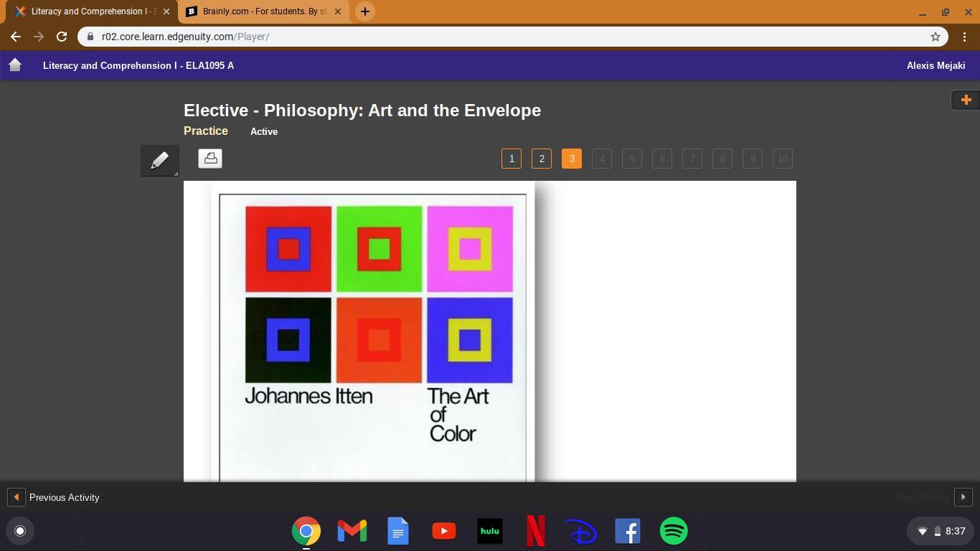Restore the browser window size
The height and width of the screenshot is (551, 980).
pos(946,11)
